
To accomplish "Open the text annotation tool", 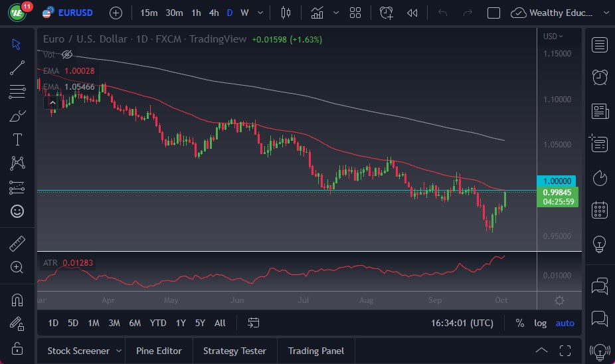I will click(17, 139).
